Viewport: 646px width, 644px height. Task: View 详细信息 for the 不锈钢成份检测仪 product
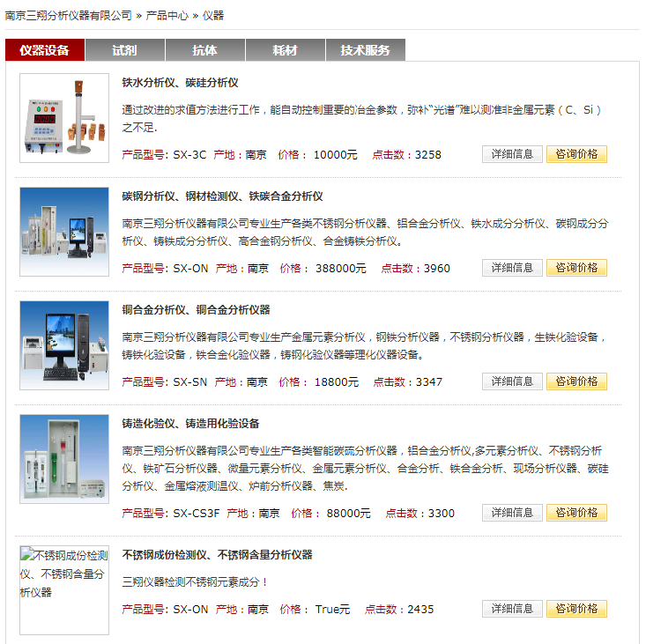tap(512, 609)
